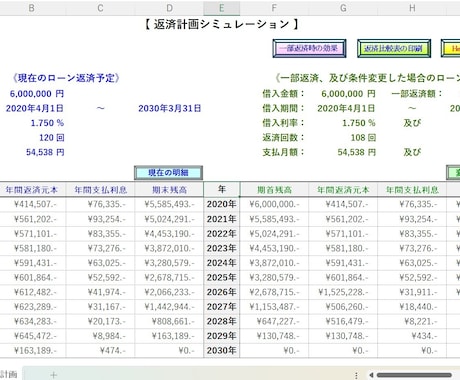Select the ¥2,066,233.- ending balance cell
The width and height of the screenshot is (460, 380).
point(169,292)
